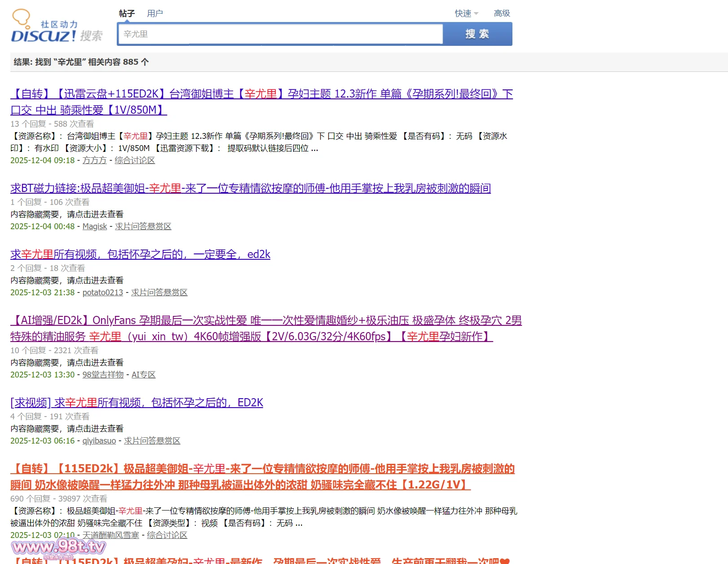Open the 综合讨论区 link beside 方方方
This screenshot has height=564, width=728.
135,160
